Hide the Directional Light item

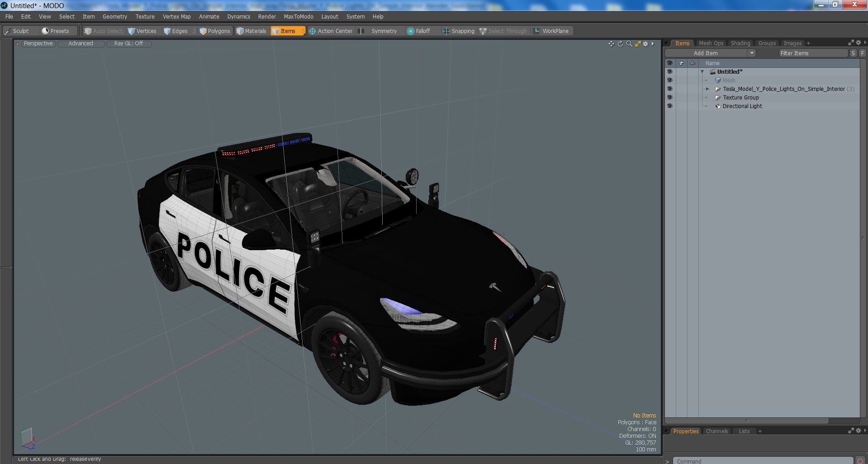(669, 106)
